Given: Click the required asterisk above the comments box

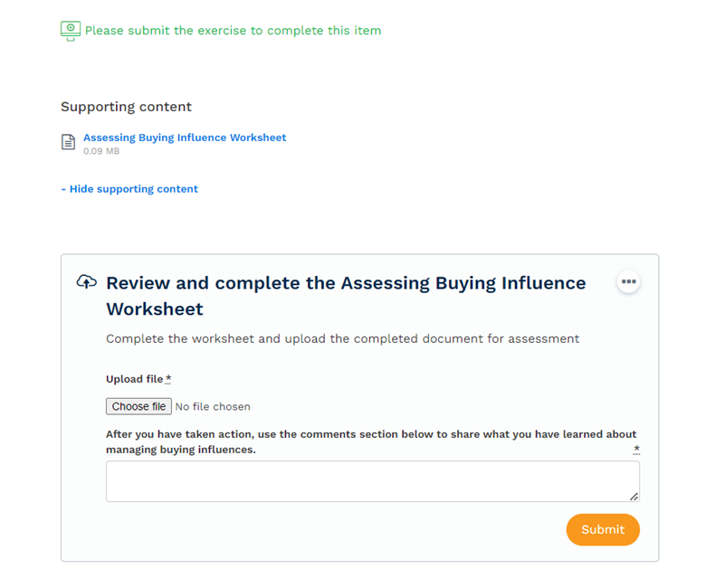Looking at the screenshot, I should (x=636, y=449).
